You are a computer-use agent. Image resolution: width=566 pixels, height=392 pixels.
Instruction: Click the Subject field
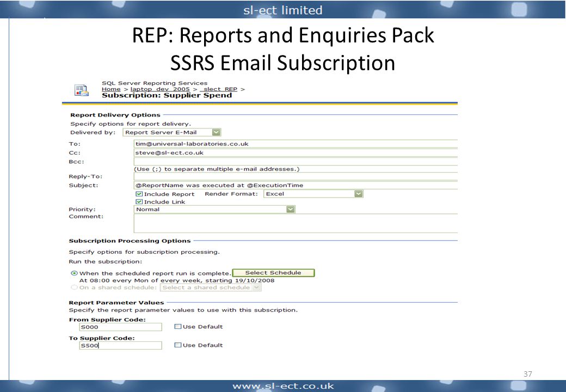tap(296, 185)
